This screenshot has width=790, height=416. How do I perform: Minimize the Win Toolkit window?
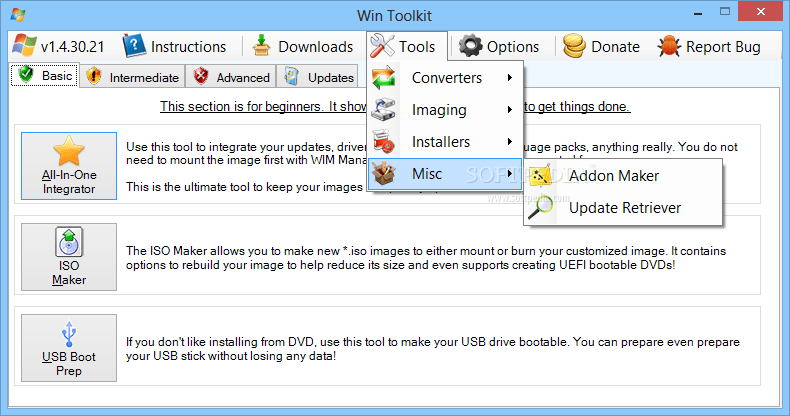coord(698,13)
